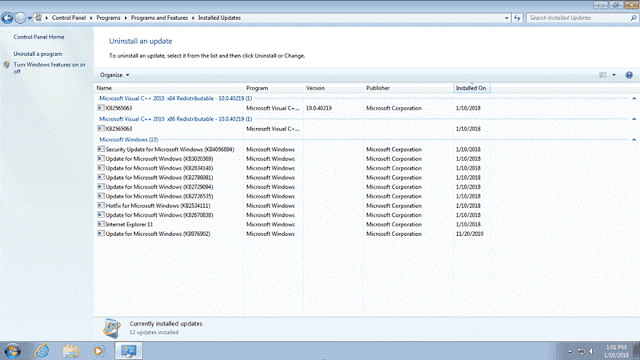Open the view options dropdown arrow

614,75
